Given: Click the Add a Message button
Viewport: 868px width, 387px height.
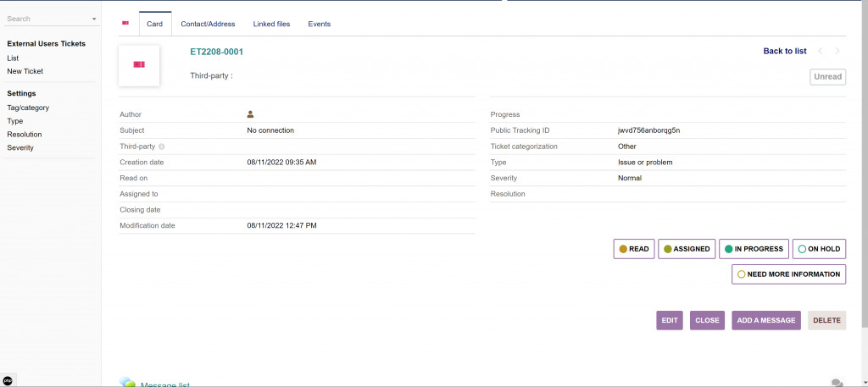Looking at the screenshot, I should point(766,320).
